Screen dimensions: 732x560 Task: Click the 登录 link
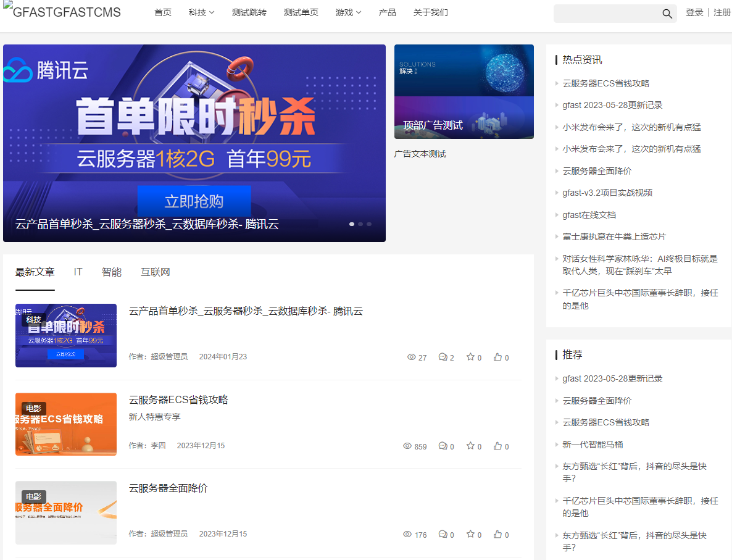click(x=694, y=12)
